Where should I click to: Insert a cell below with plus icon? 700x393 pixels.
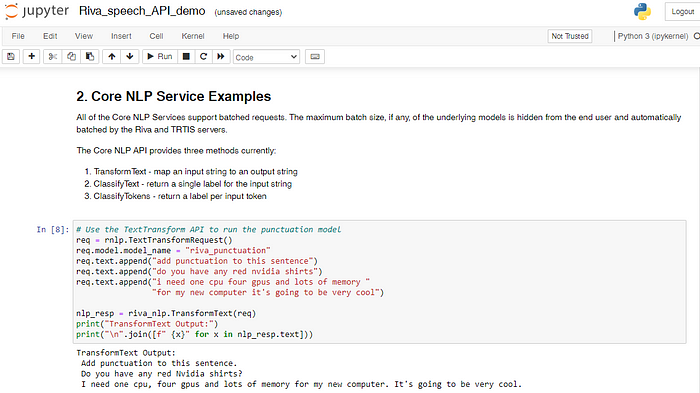click(31, 57)
